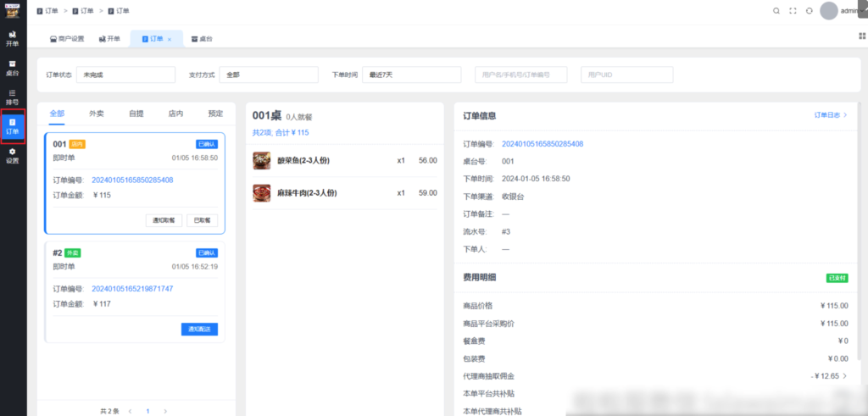Click the 流水号 value #3
Screen dimensions: 868x416
click(506, 232)
